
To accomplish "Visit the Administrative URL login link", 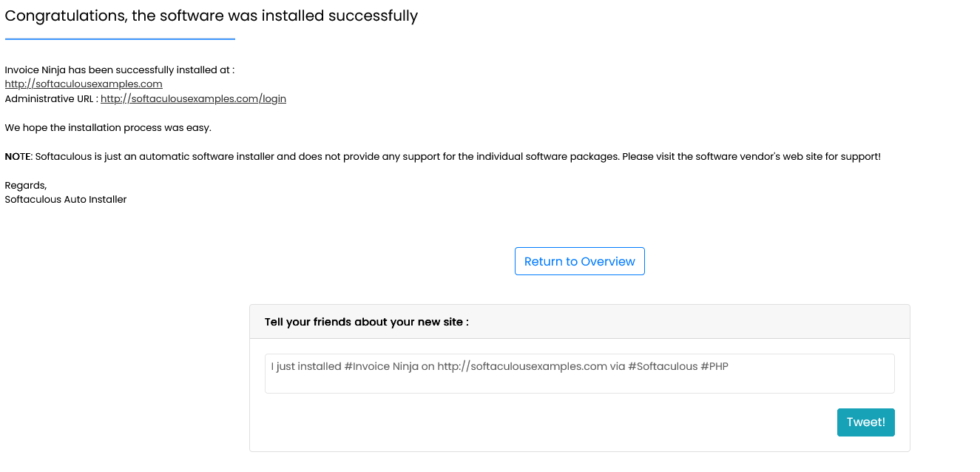I will [x=192, y=98].
